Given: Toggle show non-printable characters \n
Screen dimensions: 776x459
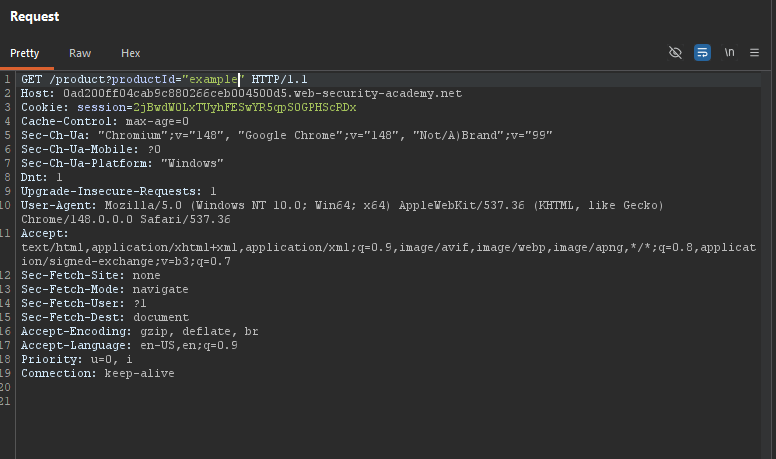Looking at the screenshot, I should [729, 52].
